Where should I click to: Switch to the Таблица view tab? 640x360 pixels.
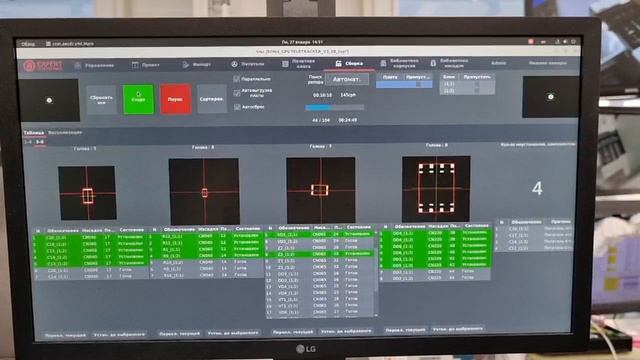[33, 133]
